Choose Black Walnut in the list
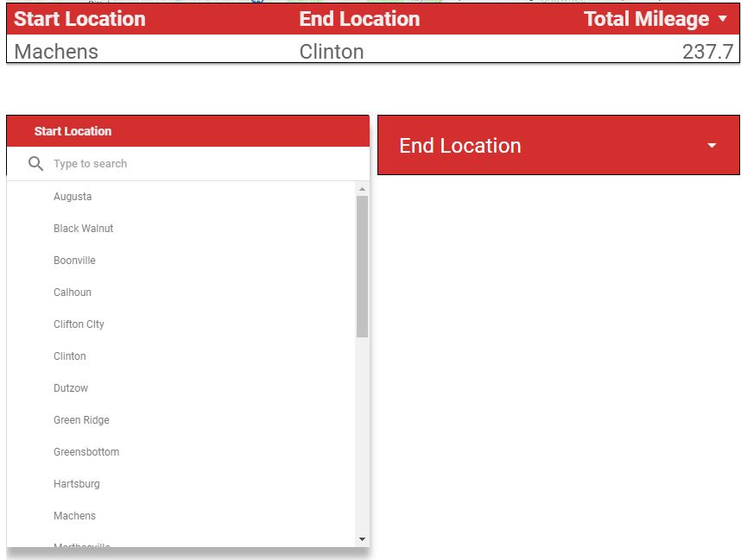 83,229
